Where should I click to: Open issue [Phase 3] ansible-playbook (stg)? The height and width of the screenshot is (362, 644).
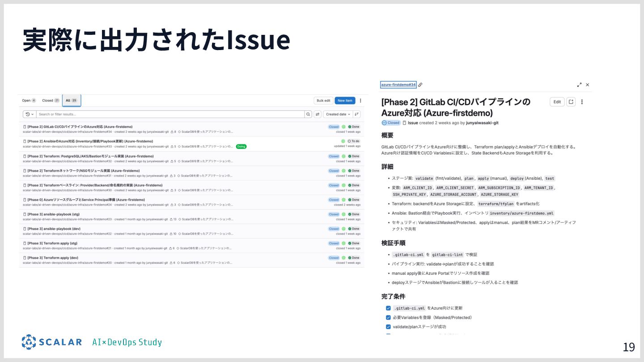coord(54,214)
